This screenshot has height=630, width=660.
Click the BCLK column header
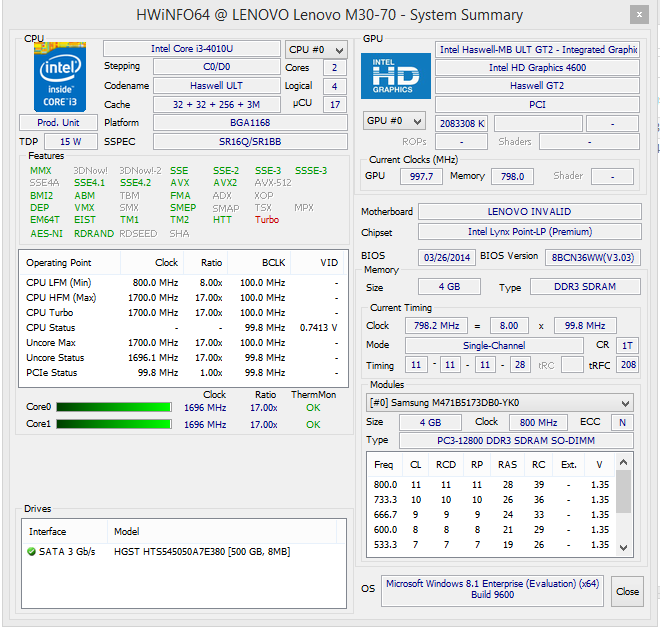[259, 263]
